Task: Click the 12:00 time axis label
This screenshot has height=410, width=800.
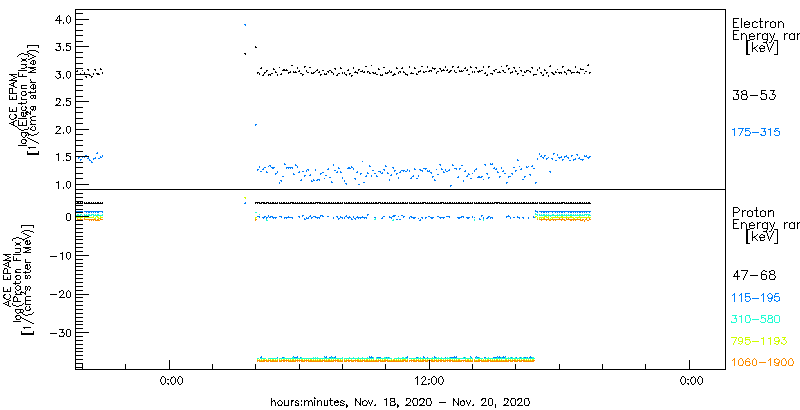Action: (x=429, y=381)
